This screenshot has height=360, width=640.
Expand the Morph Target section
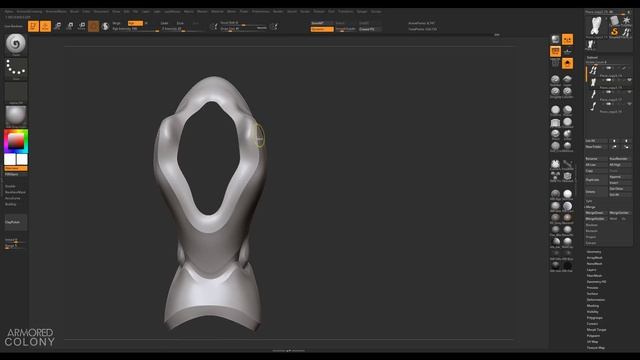point(596,330)
